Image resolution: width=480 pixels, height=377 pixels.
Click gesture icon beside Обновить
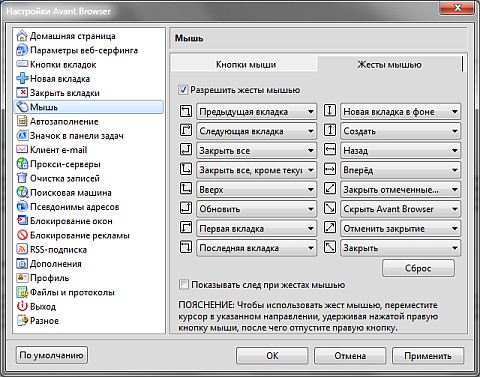point(186,208)
